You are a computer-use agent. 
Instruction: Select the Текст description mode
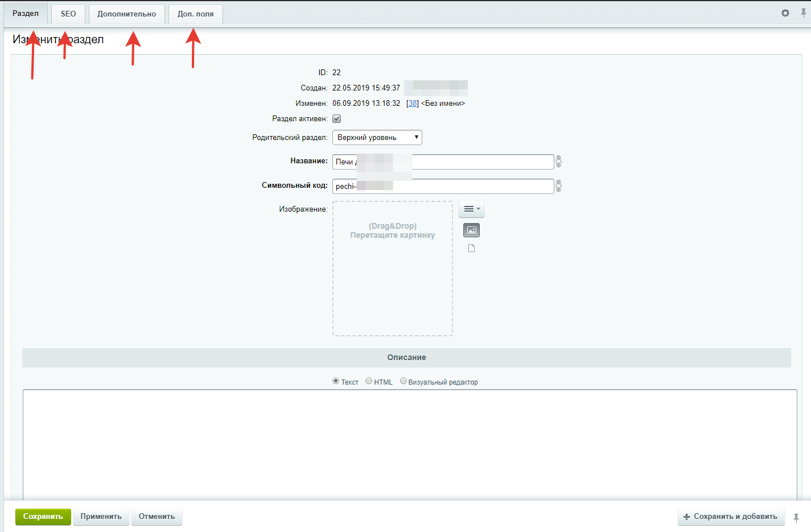336,381
